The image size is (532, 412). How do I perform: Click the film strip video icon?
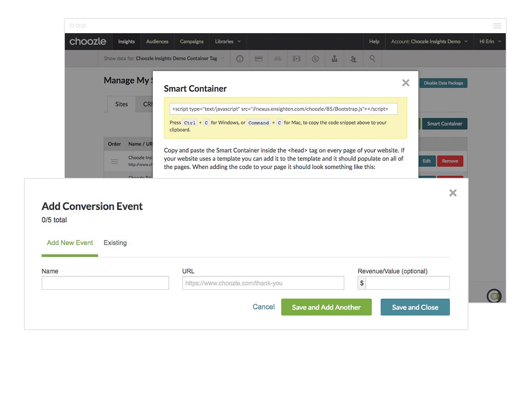tap(297, 59)
